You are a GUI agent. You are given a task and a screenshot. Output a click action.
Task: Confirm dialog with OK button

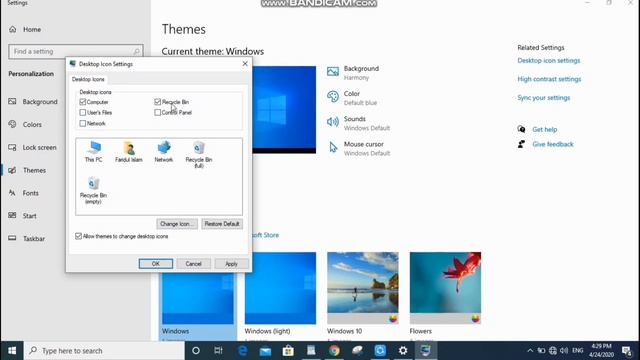tap(156, 264)
